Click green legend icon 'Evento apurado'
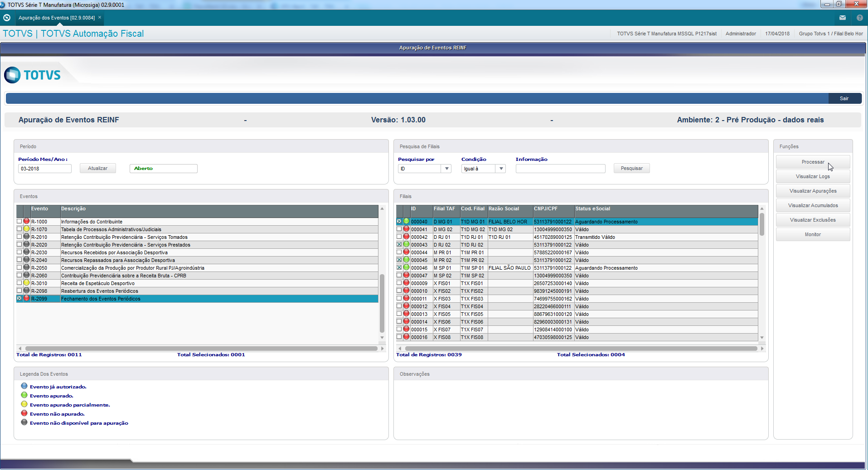Viewport: 868px width, 470px height. pos(24,395)
